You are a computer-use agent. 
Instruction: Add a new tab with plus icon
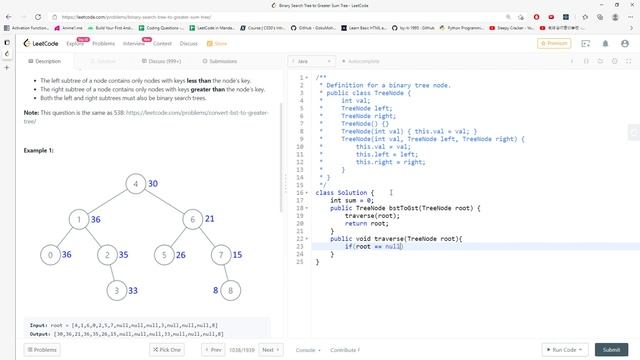[7, 67]
